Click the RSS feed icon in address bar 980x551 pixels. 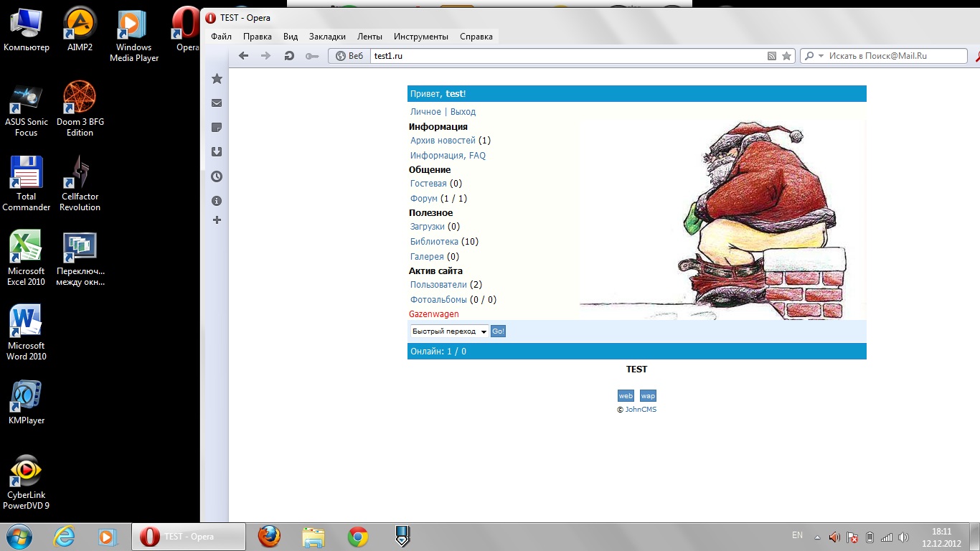(x=772, y=56)
